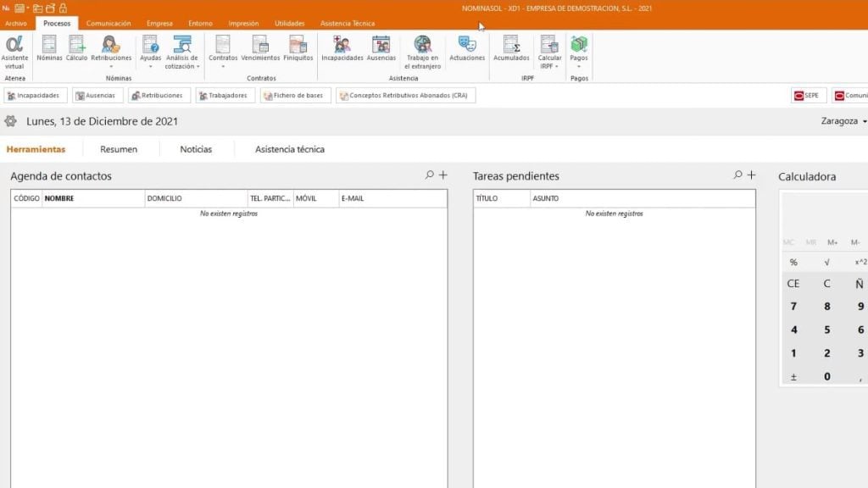The width and height of the screenshot is (868, 488).
Task: Open Nóminas in the ribbon
Action: click(49, 48)
